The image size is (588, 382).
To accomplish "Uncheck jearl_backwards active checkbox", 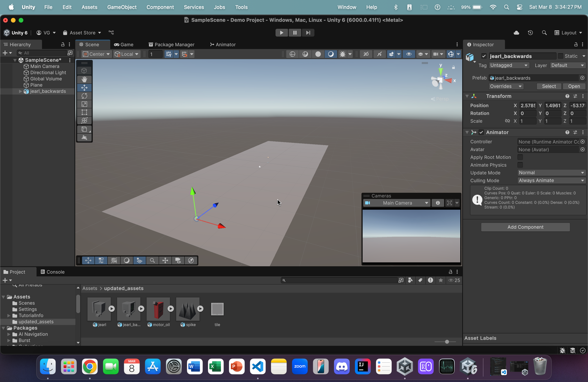I will [x=484, y=56].
